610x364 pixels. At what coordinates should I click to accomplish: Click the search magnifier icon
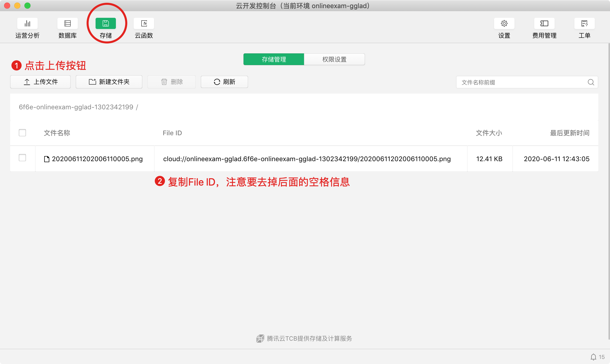click(x=591, y=82)
